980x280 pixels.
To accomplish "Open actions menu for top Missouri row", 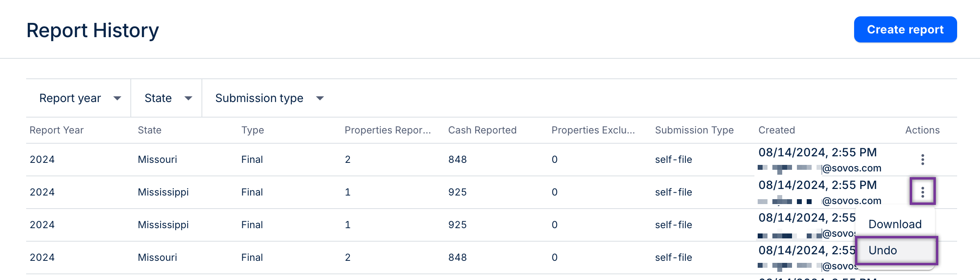I will [922, 160].
